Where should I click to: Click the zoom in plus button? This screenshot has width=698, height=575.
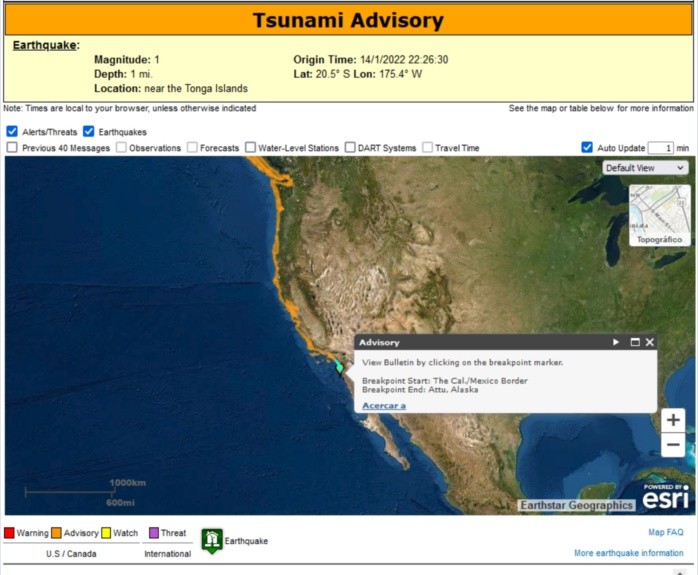pyautogui.click(x=673, y=421)
